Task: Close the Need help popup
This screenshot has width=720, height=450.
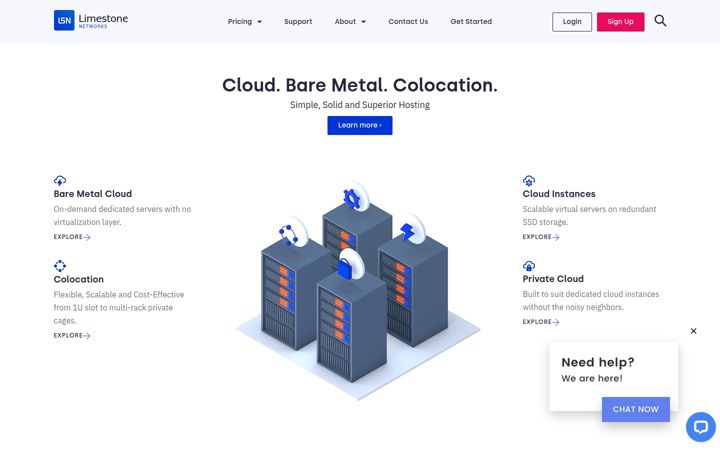Action: tap(693, 331)
